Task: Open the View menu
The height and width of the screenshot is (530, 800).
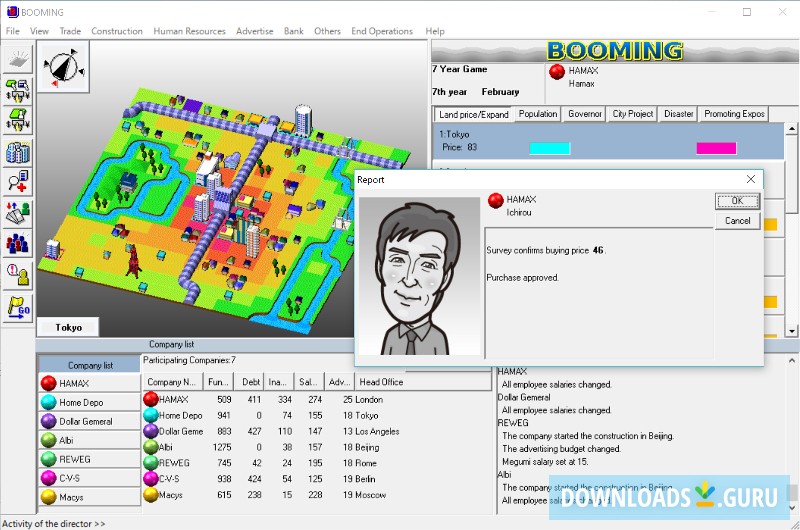Action: (39, 31)
